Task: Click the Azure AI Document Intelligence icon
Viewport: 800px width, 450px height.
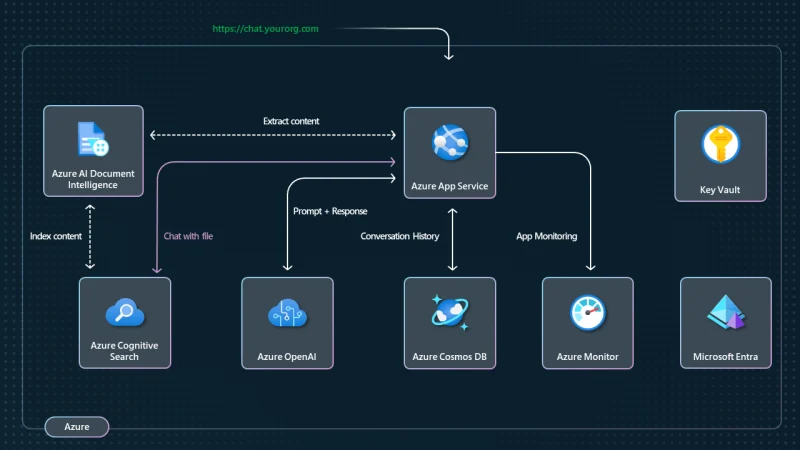Action: (x=93, y=139)
